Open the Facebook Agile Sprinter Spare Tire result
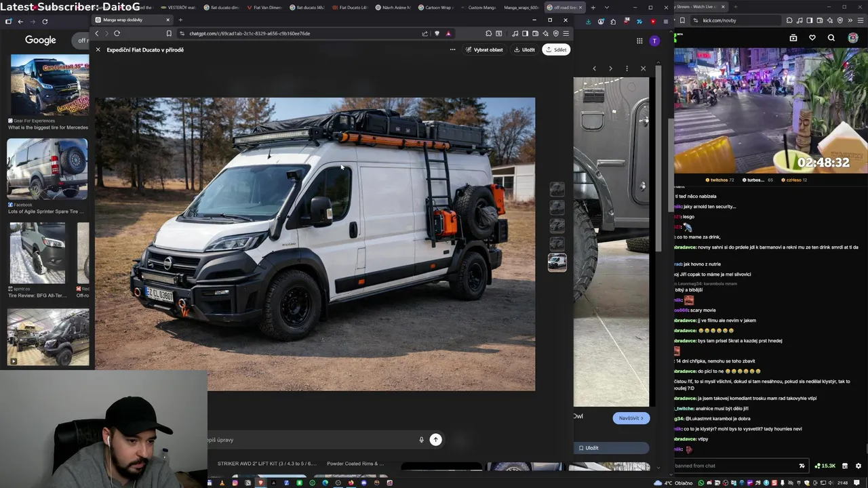This screenshot has width=868, height=488. tap(47, 169)
